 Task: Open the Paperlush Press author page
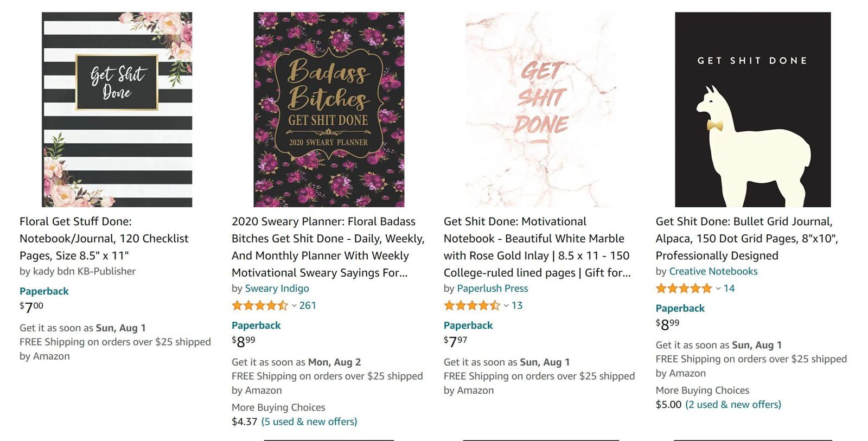click(x=493, y=289)
